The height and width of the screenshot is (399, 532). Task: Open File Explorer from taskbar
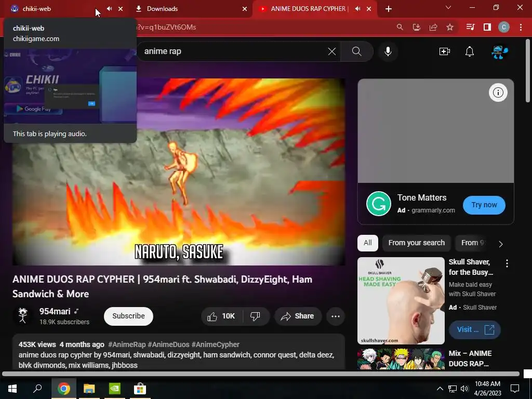(x=89, y=389)
